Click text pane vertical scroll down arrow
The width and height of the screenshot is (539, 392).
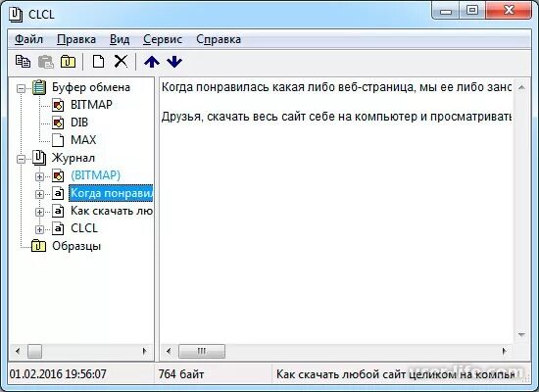point(521,334)
